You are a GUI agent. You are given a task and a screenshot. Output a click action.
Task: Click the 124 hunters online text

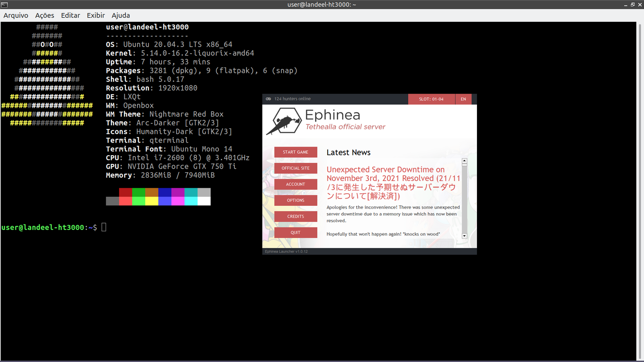[292, 99]
